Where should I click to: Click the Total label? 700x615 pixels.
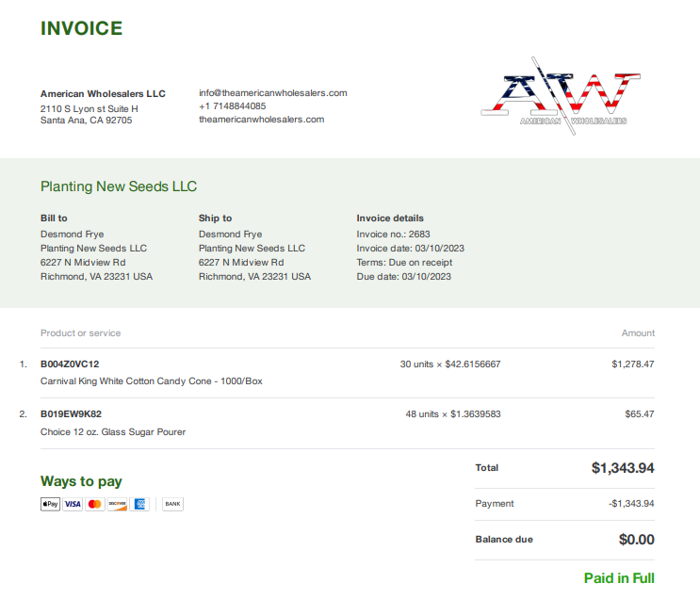486,468
